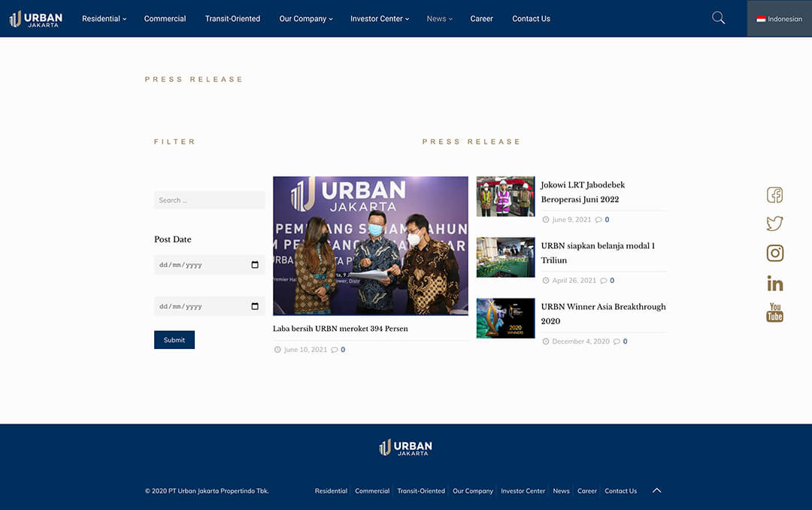The height and width of the screenshot is (510, 812).
Task: Open the URBN Winner Asia Breakthrough 2020 thumbnail
Action: click(x=505, y=318)
